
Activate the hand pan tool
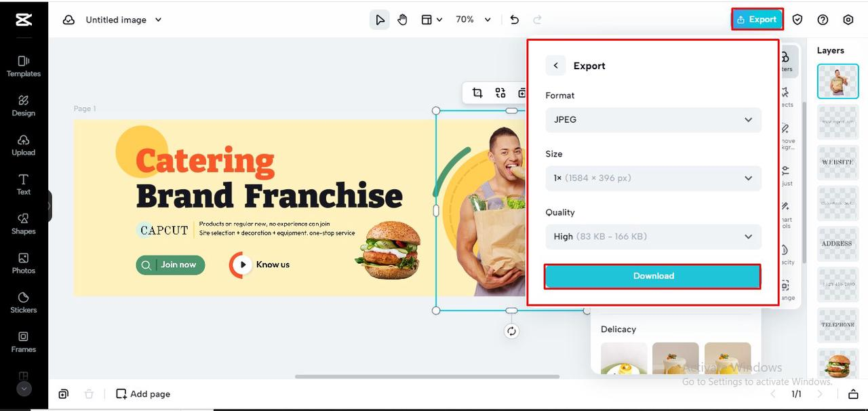point(403,20)
